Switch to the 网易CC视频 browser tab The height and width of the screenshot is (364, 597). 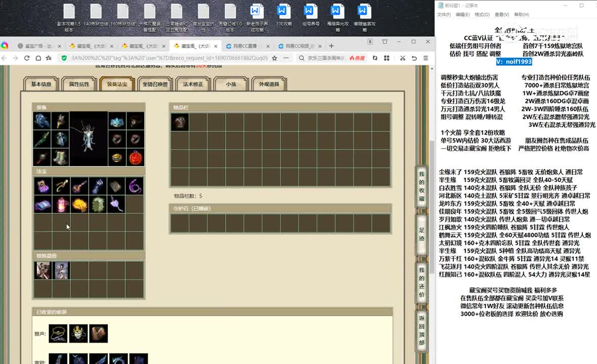[300, 46]
